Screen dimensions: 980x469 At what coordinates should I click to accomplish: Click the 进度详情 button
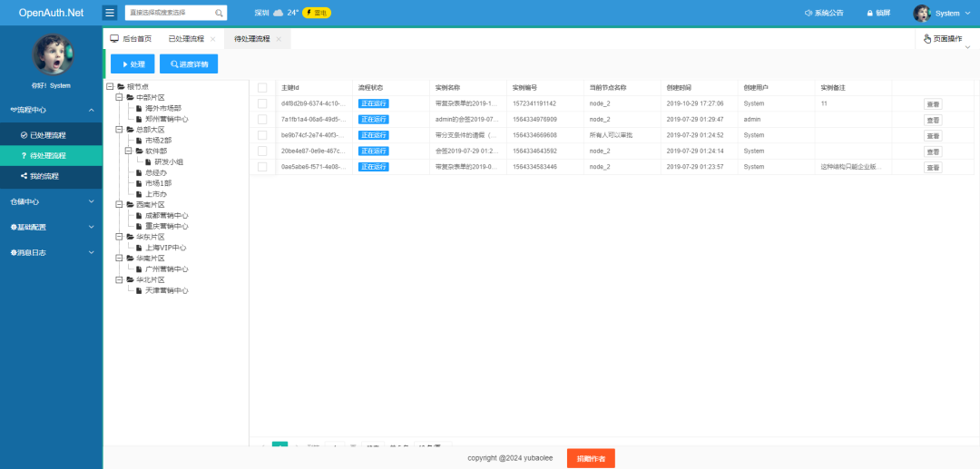coord(189,64)
